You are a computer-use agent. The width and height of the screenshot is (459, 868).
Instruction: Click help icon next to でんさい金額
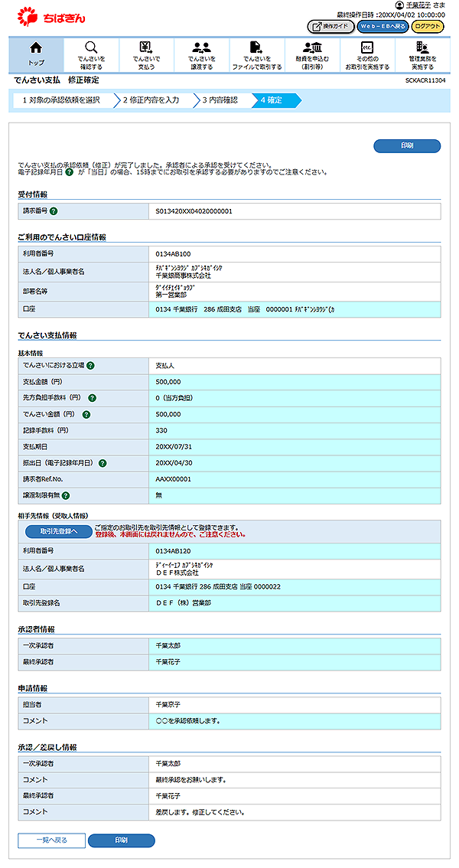85,414
